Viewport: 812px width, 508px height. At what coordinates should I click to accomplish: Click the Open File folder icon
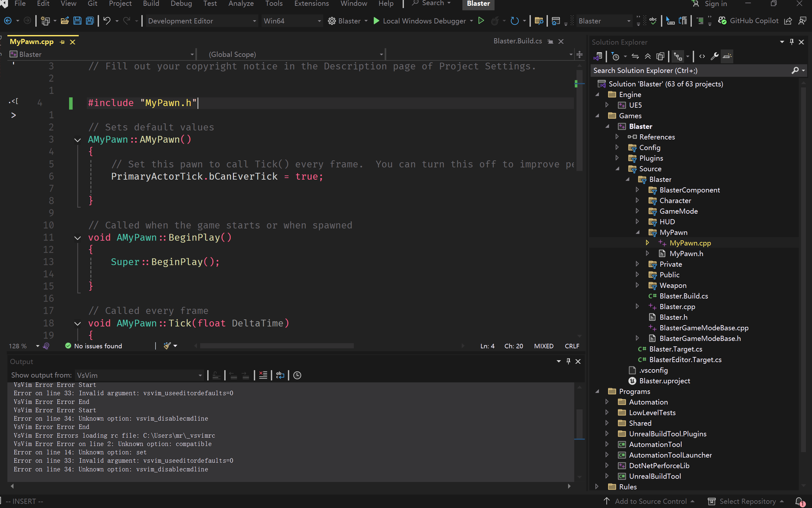[x=65, y=21]
